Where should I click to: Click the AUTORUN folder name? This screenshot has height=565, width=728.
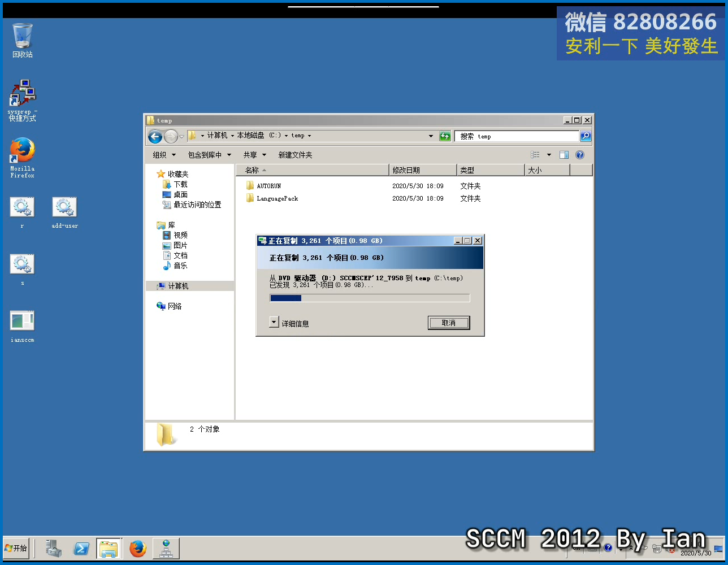point(269,186)
